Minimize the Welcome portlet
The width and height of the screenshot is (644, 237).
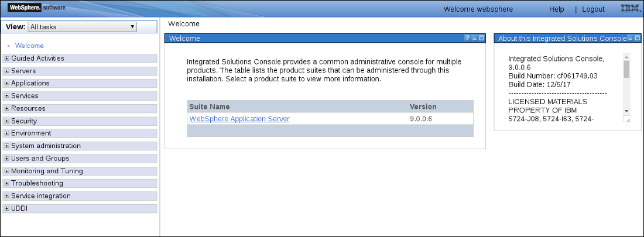click(x=474, y=38)
